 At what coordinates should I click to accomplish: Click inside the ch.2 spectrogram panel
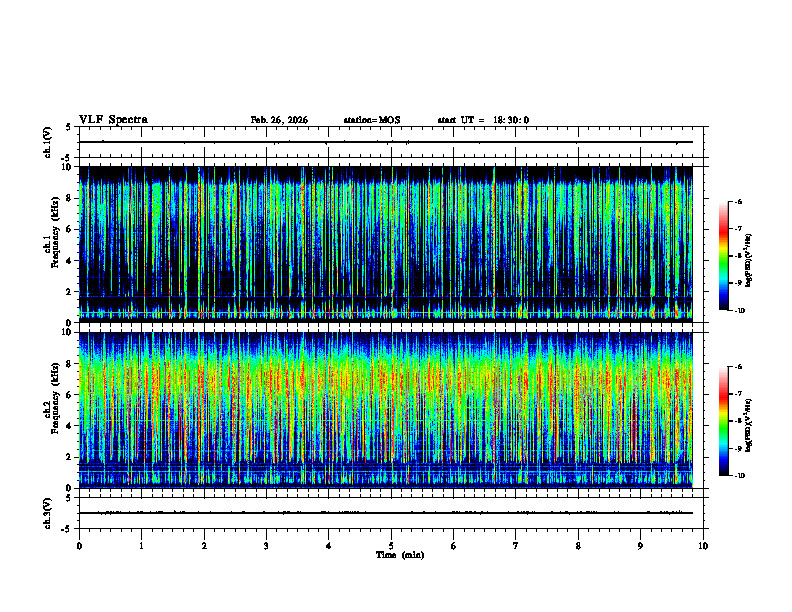(386, 410)
